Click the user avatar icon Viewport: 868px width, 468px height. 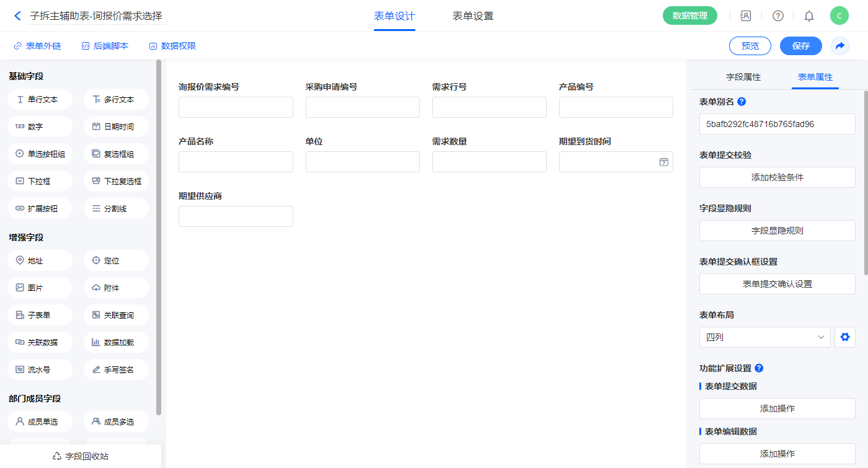click(x=839, y=16)
